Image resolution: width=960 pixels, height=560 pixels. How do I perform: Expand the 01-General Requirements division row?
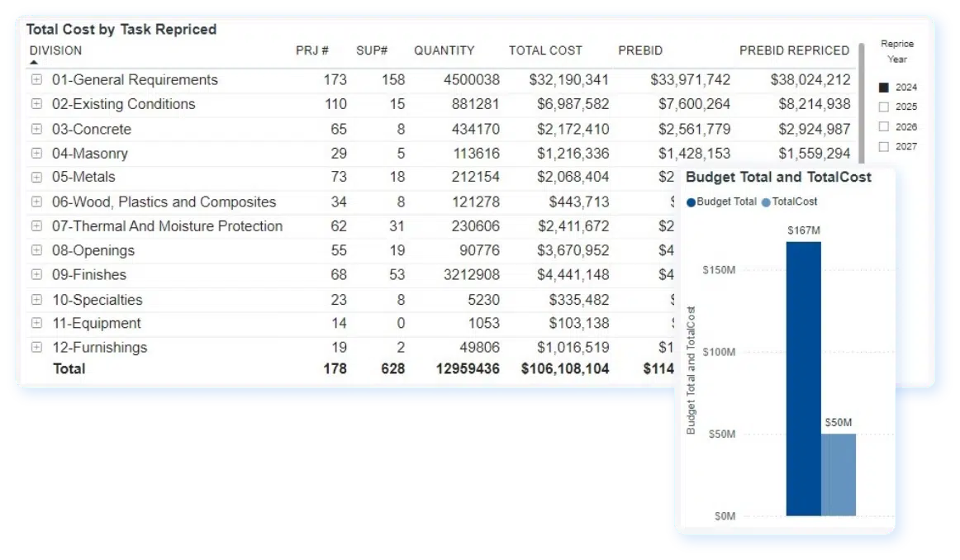click(x=37, y=79)
